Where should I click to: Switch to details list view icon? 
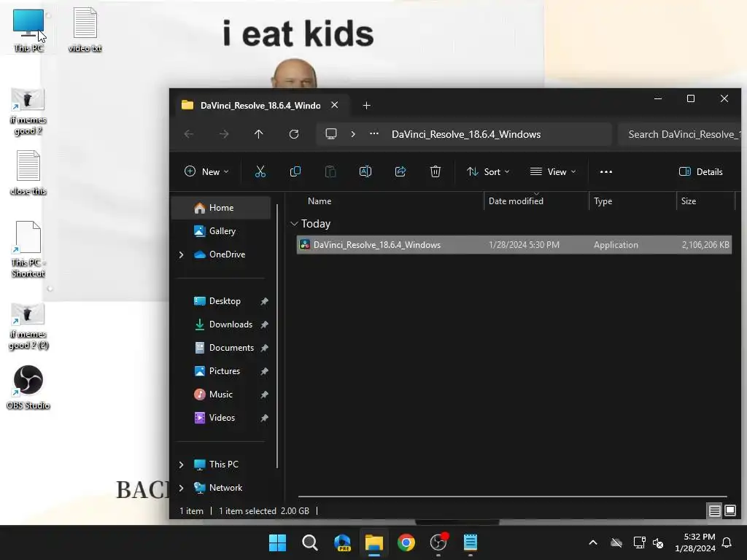(715, 511)
